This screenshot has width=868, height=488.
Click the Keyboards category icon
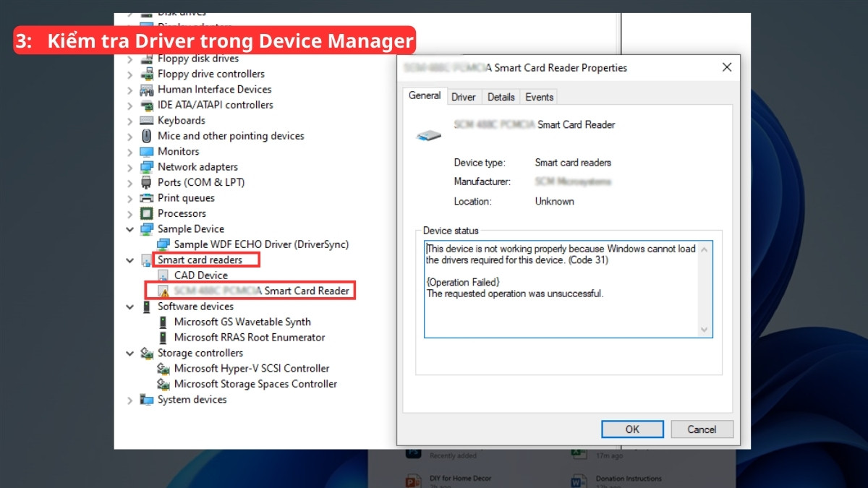tap(146, 121)
